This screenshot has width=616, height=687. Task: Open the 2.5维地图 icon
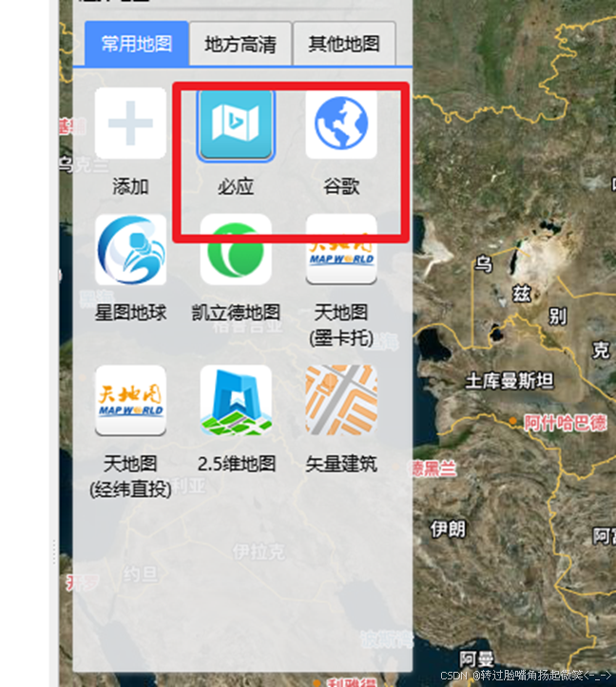236,400
